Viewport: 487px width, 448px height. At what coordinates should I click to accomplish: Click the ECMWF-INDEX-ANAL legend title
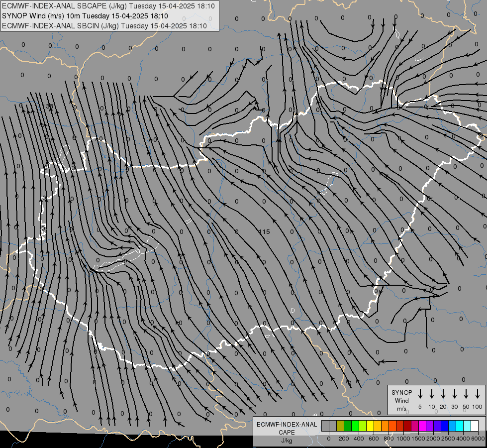(x=287, y=425)
